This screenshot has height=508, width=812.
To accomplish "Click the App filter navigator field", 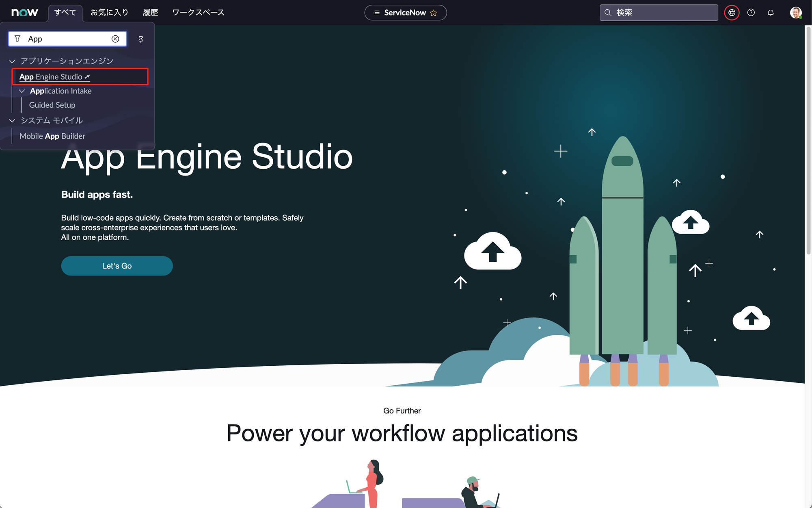I will (x=67, y=39).
